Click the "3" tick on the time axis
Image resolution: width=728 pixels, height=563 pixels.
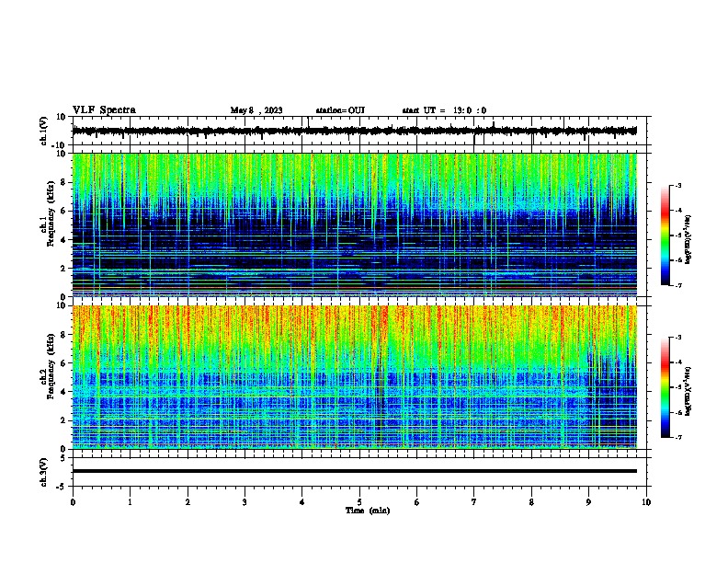[x=245, y=502]
